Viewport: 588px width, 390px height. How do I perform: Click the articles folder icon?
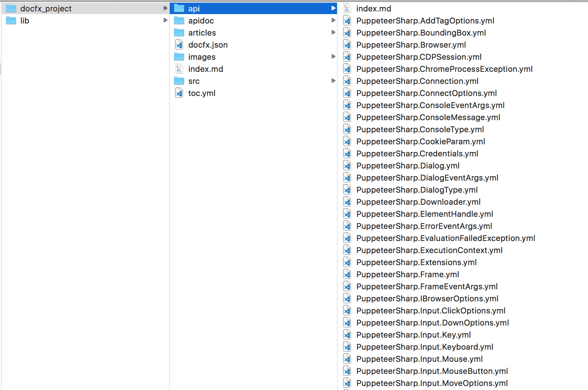pos(179,33)
